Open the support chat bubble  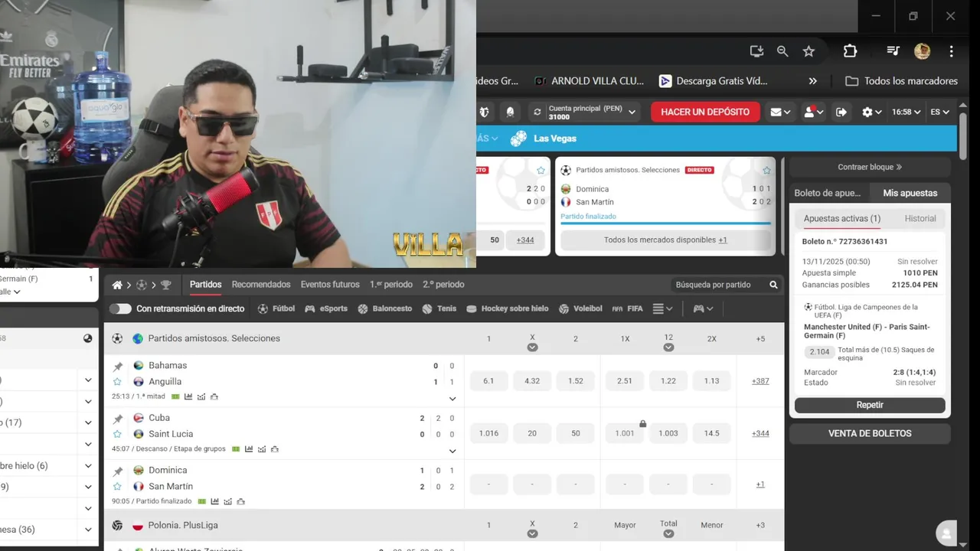[947, 533]
